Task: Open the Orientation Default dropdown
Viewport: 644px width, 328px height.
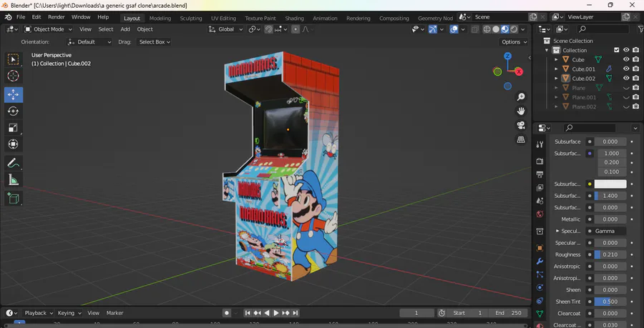Action: point(89,42)
